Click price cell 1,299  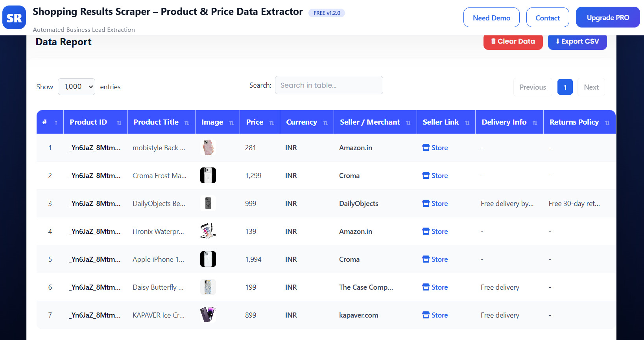(253, 176)
